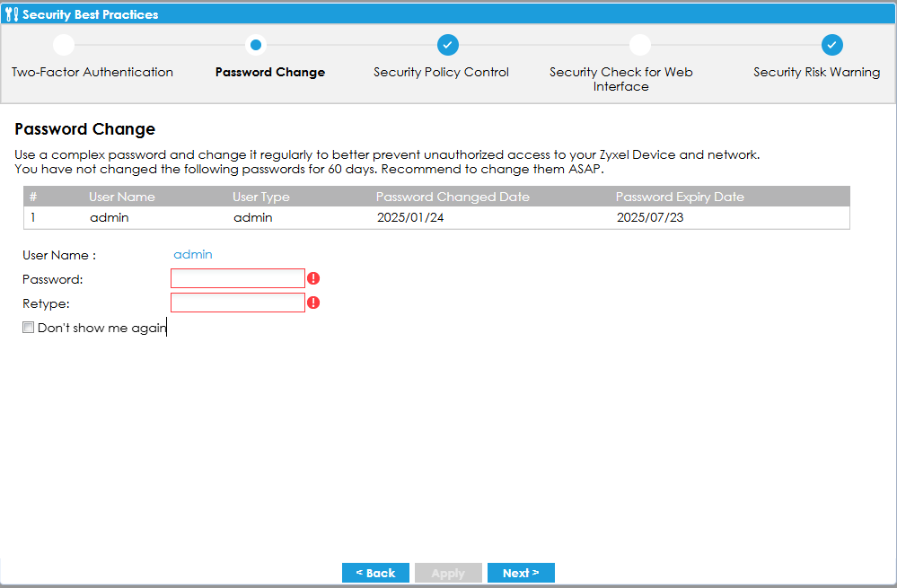Focus the Retype password input field

238,303
